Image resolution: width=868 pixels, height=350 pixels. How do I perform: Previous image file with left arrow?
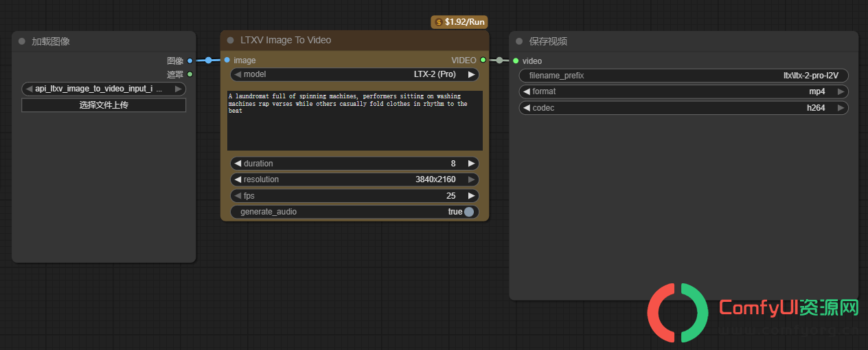[x=30, y=89]
